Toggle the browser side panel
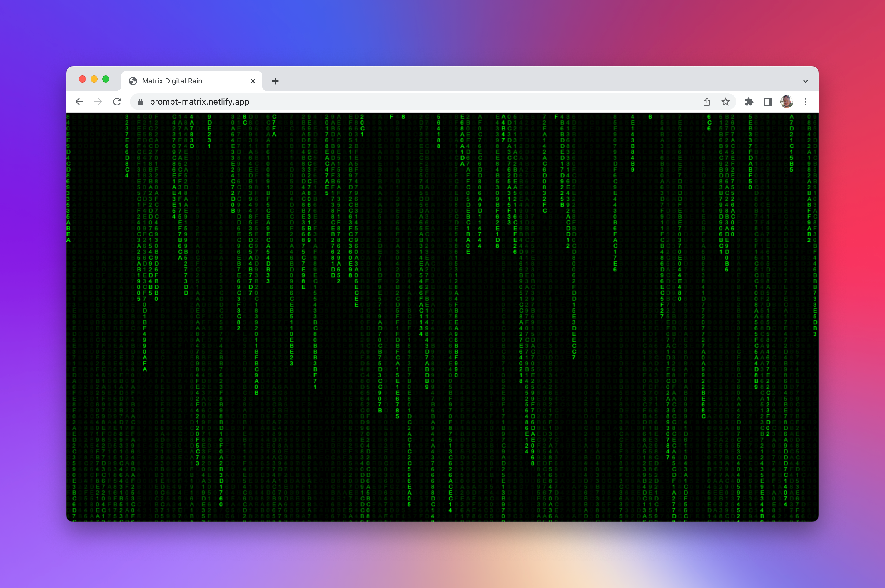 click(x=767, y=102)
